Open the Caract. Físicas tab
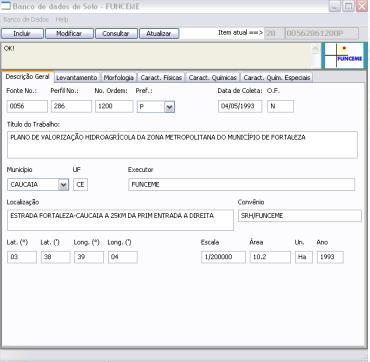Viewport: 370px width, 362px height. tap(161, 78)
